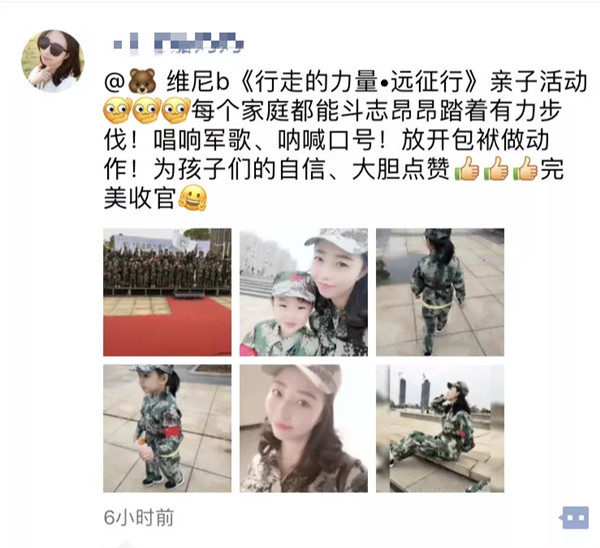Viewport: 600px width, 548px height.
Task: Tap the blurred username above the post
Action: (x=179, y=42)
